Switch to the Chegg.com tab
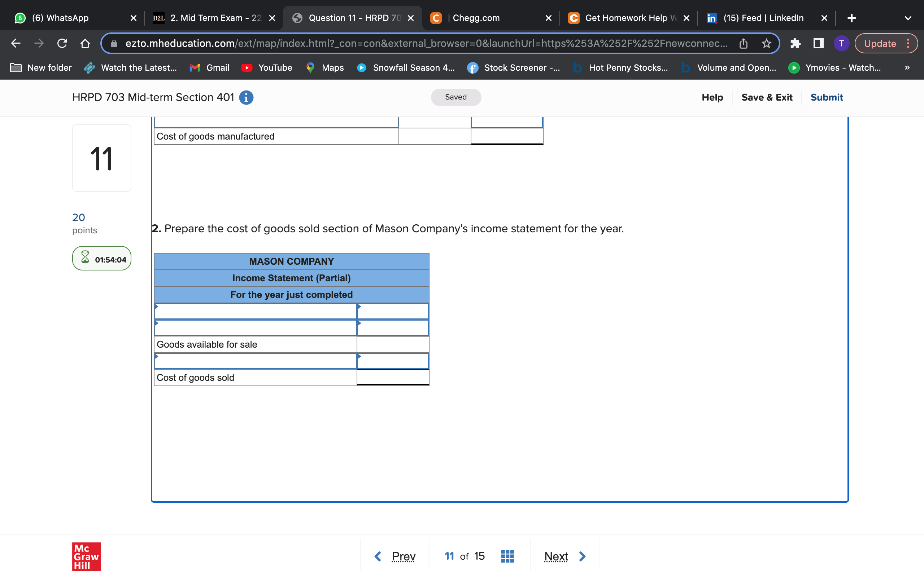The width and height of the screenshot is (924, 577). [475, 18]
